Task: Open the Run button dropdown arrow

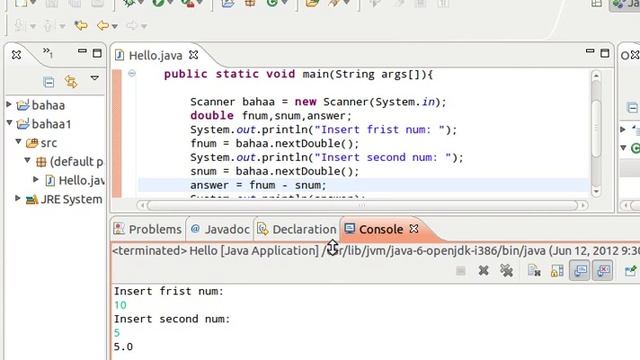Action: click(170, 3)
